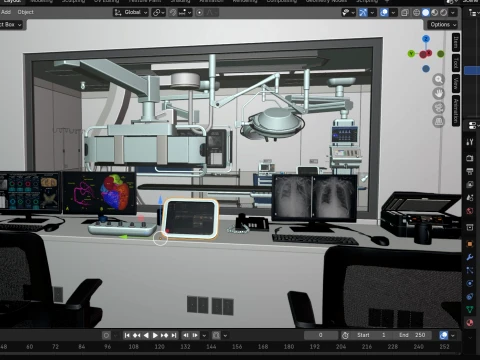This screenshot has width=480, height=360.
Task: Open the Particles properties tab
Action: pyautogui.click(x=470, y=270)
